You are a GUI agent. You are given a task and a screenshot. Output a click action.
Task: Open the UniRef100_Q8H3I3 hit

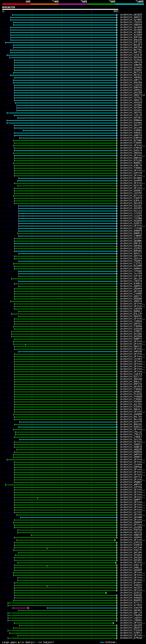(131, 18)
